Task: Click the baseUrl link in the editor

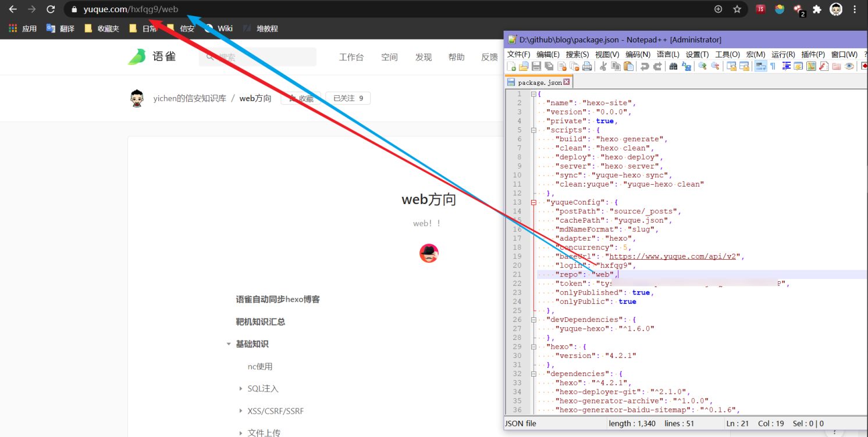Action: [673, 256]
